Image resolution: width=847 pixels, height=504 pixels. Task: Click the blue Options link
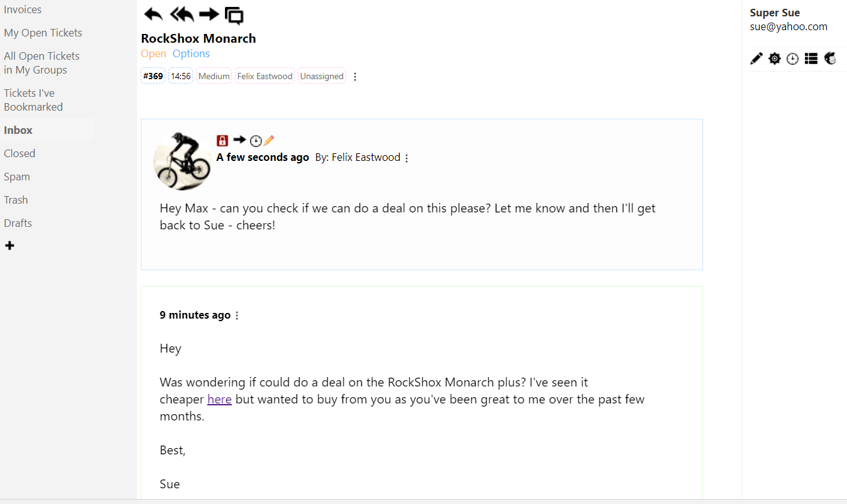[x=191, y=53]
